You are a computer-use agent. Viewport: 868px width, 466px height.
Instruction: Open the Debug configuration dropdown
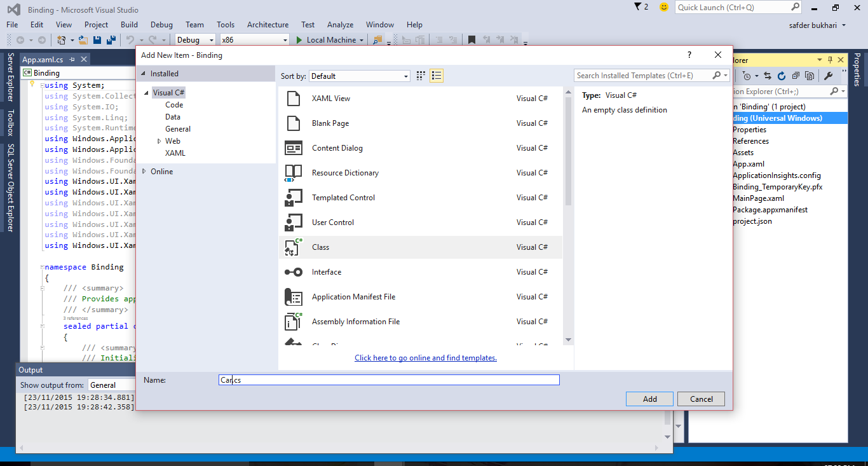(x=196, y=40)
